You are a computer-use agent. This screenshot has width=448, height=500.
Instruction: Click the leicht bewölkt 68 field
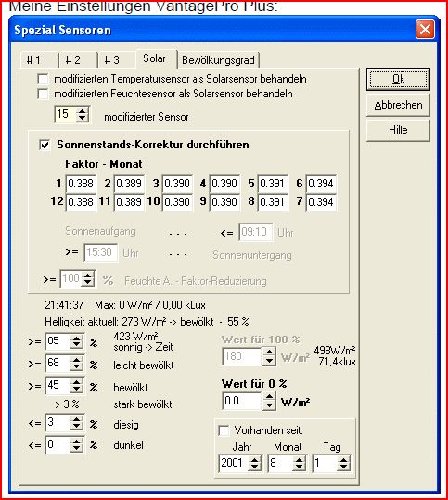click(58, 364)
